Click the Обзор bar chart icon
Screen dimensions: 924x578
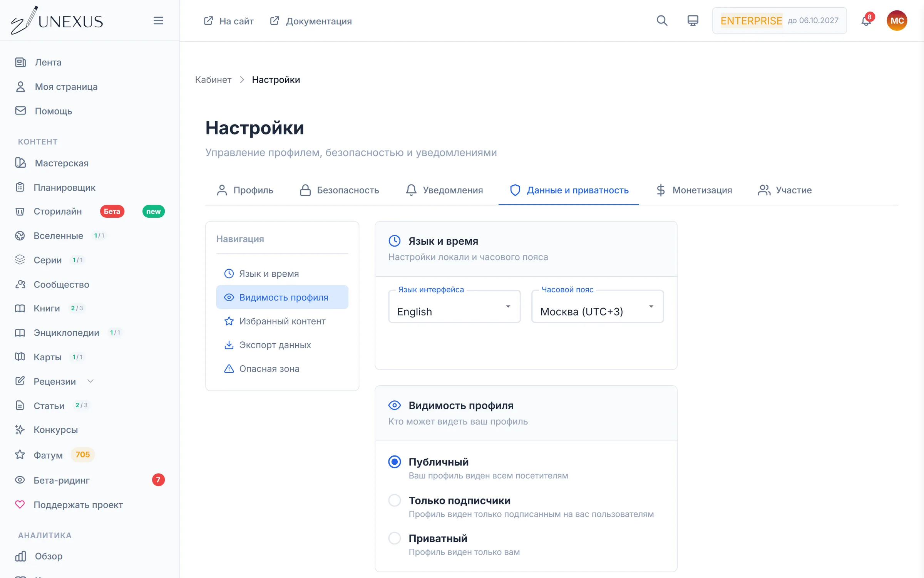click(x=20, y=556)
